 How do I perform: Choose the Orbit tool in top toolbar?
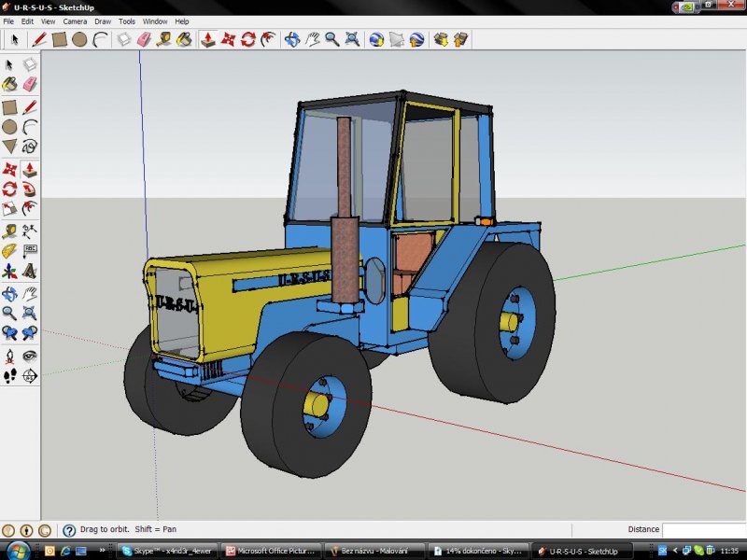292,39
